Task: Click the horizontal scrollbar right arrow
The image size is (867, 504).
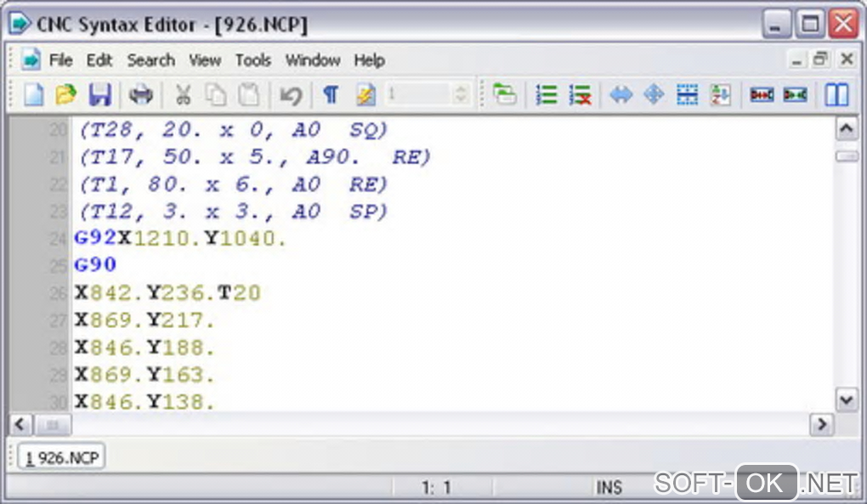Action: (822, 424)
